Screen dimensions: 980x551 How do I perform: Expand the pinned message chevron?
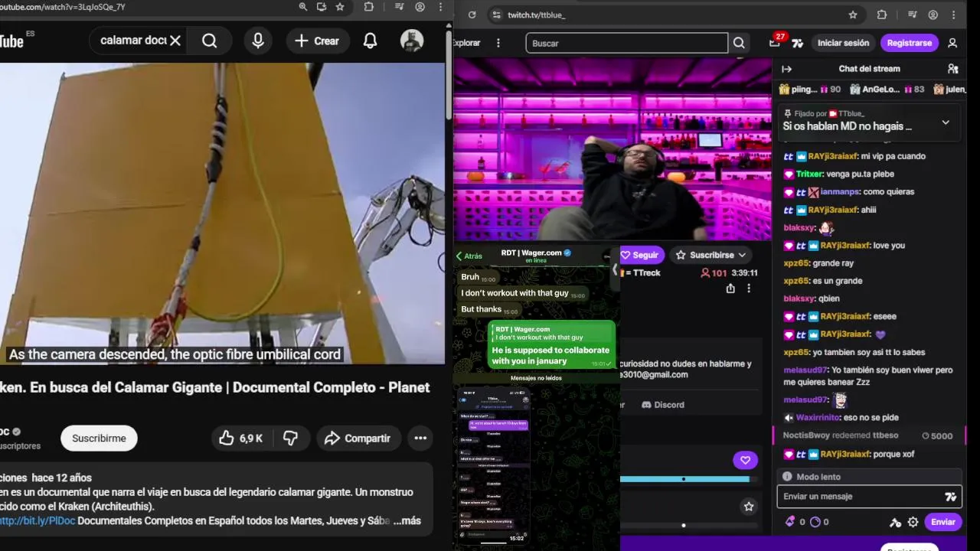(x=946, y=122)
